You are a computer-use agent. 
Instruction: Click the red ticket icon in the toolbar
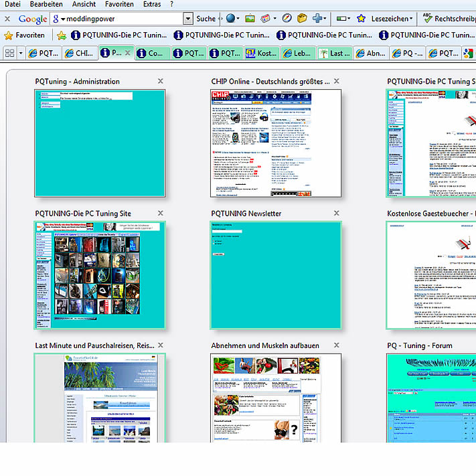(265, 19)
